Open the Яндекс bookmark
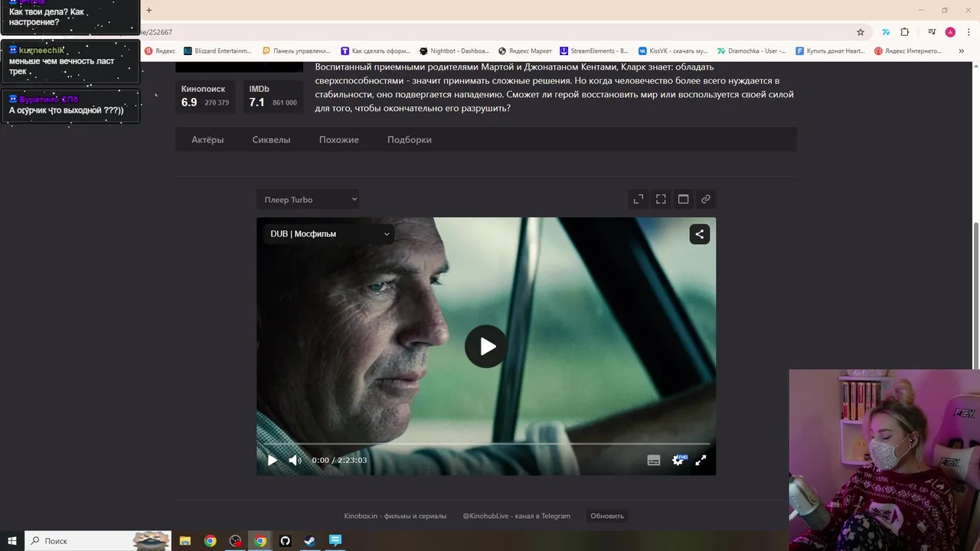This screenshot has width=980, height=551. pyautogui.click(x=161, y=51)
